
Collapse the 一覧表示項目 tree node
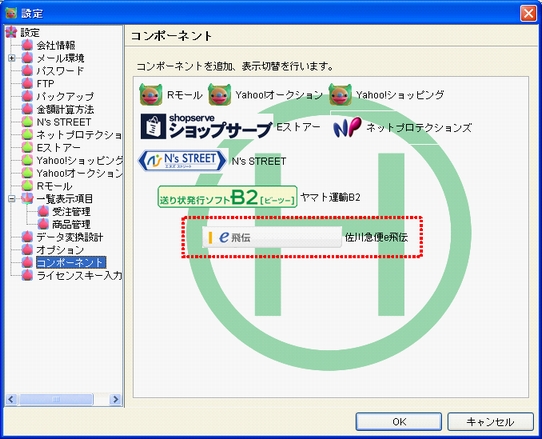tap(12, 199)
